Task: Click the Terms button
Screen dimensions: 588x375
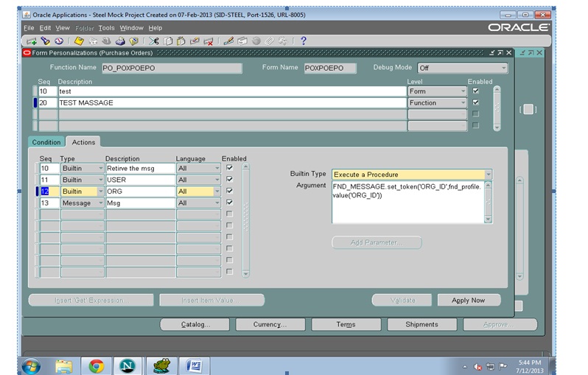Action: coord(346,324)
